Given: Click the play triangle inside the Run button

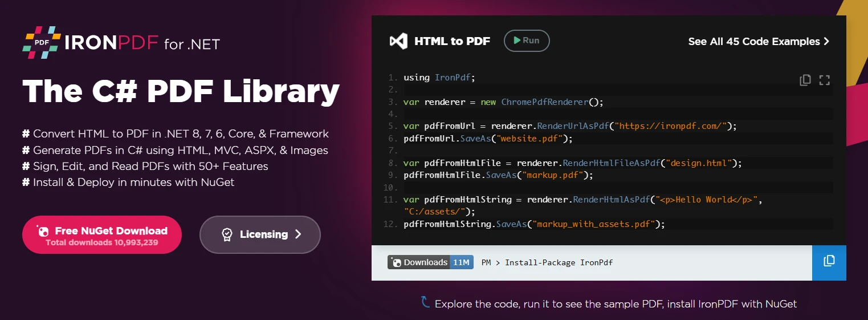Looking at the screenshot, I should [x=516, y=40].
